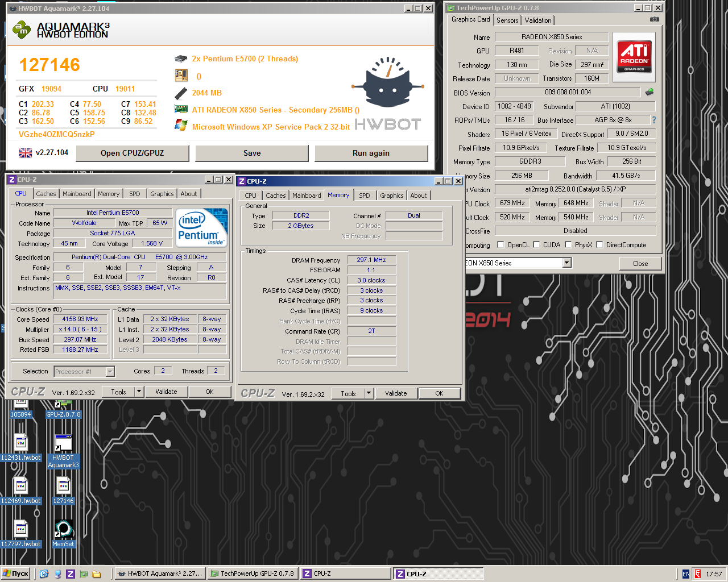Click the processor Name field Intel Pentium E5700

(113, 213)
